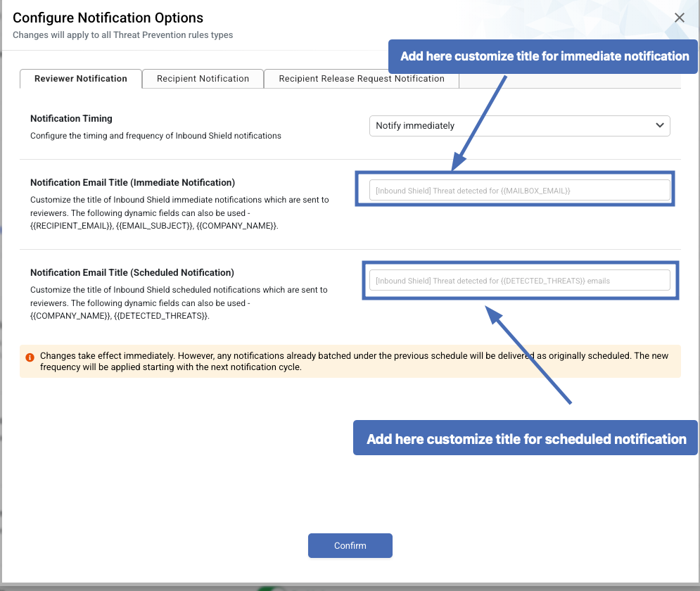Close the Configure Notification Options dialog
This screenshot has height=591, width=700.
[x=679, y=18]
